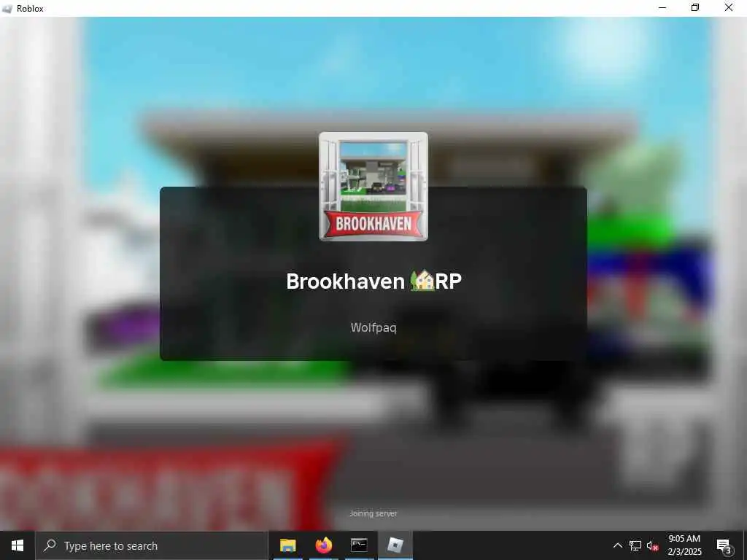Open the network status tray icon
The image size is (747, 560).
coord(635,545)
